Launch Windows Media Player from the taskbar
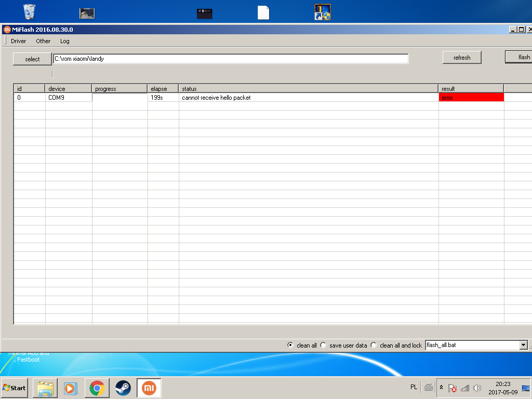This screenshot has height=399, width=532. [x=70, y=388]
